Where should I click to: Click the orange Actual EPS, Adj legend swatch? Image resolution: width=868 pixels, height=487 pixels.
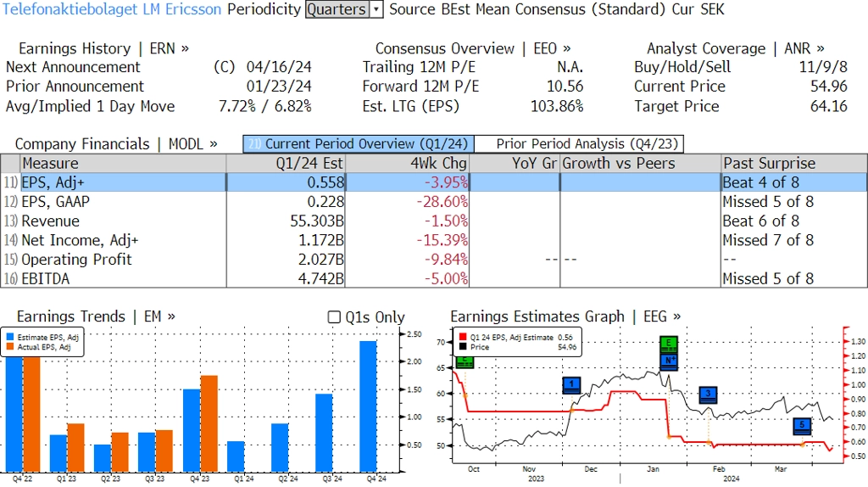[x=10, y=347]
